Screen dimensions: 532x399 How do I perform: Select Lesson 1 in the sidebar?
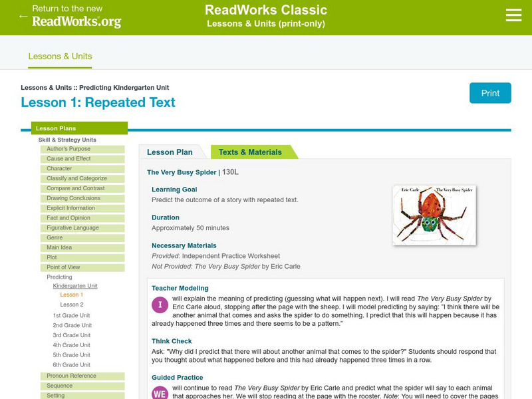72,295
